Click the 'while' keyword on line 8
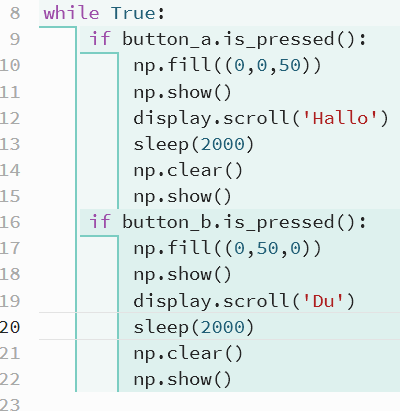The height and width of the screenshot is (411, 400). pos(71,13)
